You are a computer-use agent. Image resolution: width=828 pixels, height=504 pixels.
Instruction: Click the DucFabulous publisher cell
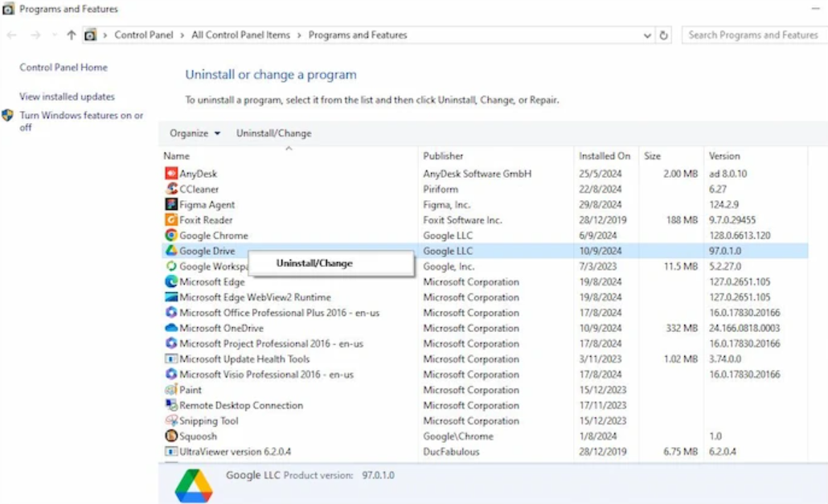pyautogui.click(x=451, y=452)
